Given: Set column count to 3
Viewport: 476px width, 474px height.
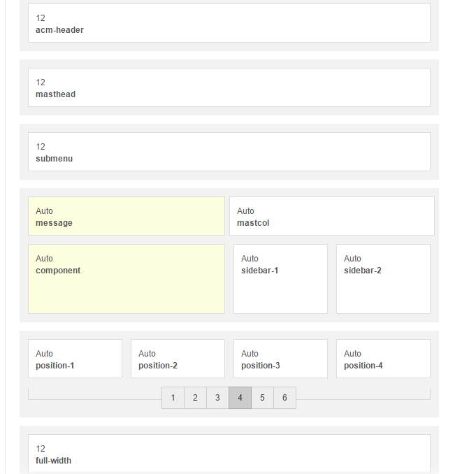Looking at the screenshot, I should pos(217,398).
